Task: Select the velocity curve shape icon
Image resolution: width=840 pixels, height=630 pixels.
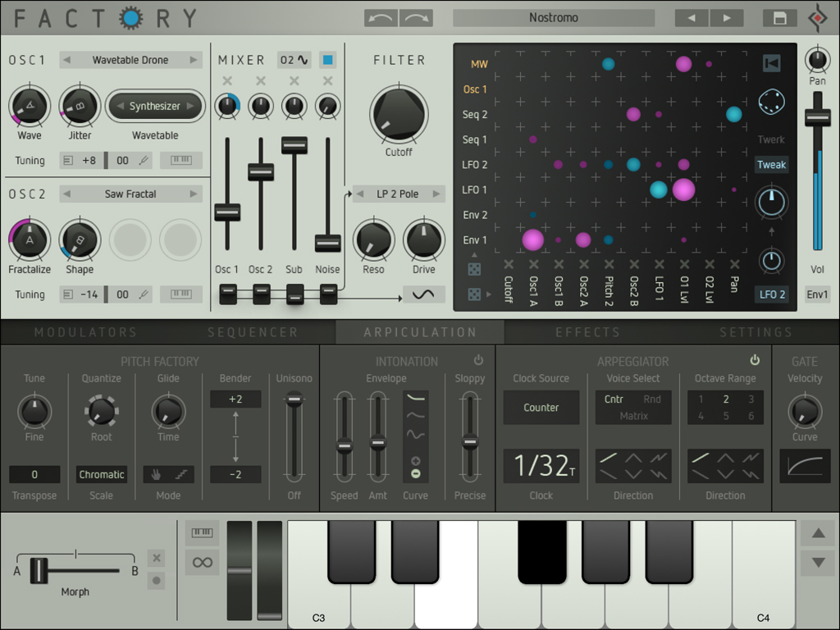Action: pyautogui.click(x=805, y=466)
